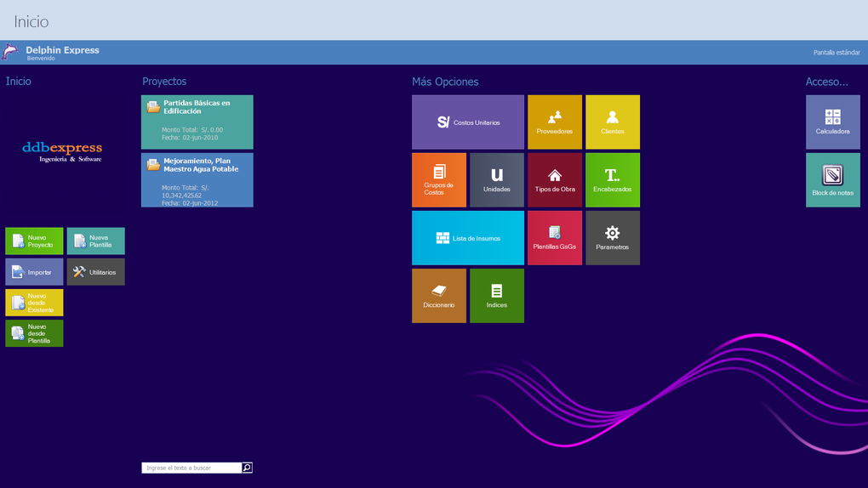Open the Costos Unitarios tile
This screenshot has width=868, height=488.
point(468,122)
